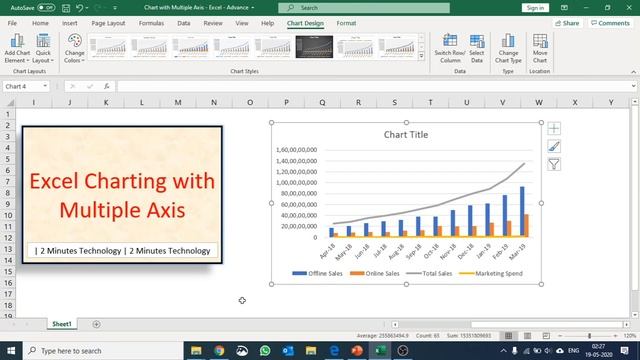This screenshot has height=360, width=640.
Task: Click horizontal scrollbar right arrow
Action: pos(626,324)
